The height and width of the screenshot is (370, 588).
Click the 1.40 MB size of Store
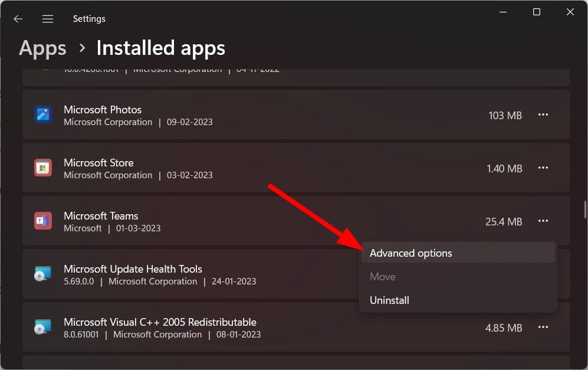pos(504,169)
